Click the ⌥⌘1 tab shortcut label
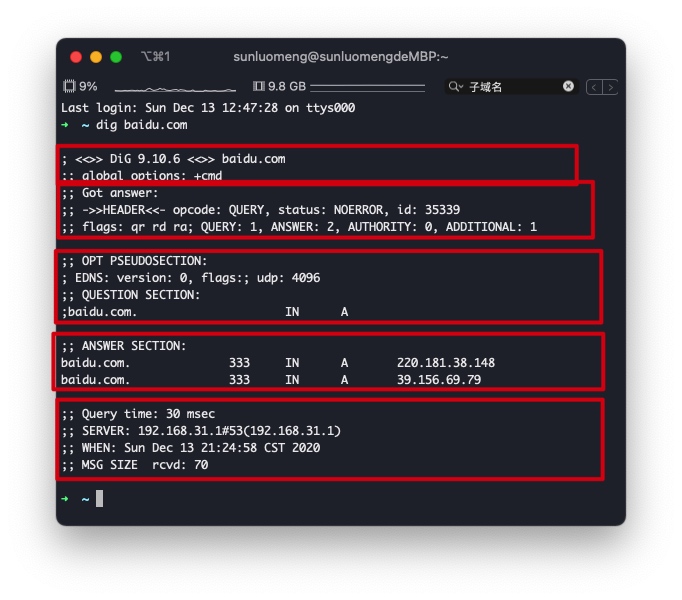 [155, 57]
